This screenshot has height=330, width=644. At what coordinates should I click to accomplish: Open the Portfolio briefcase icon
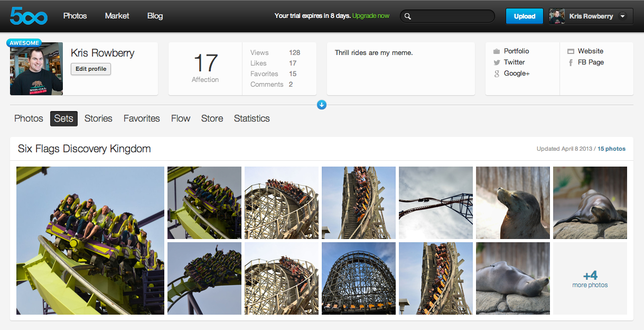tap(497, 51)
